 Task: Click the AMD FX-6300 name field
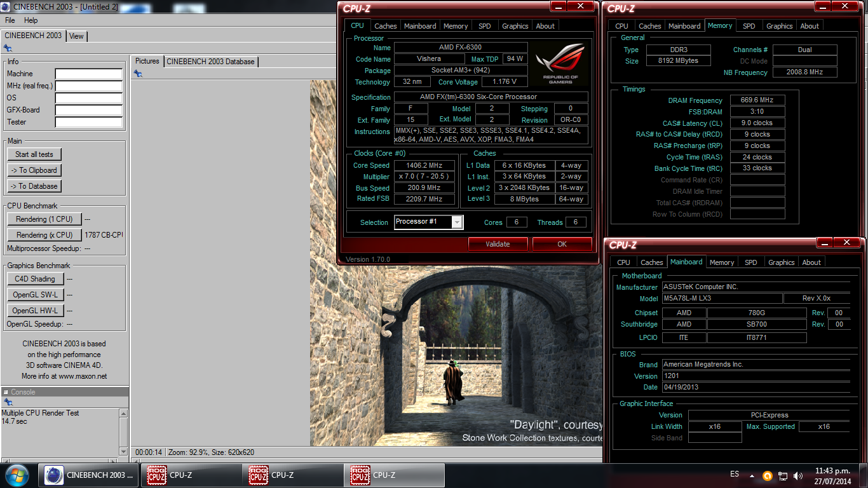(461, 48)
